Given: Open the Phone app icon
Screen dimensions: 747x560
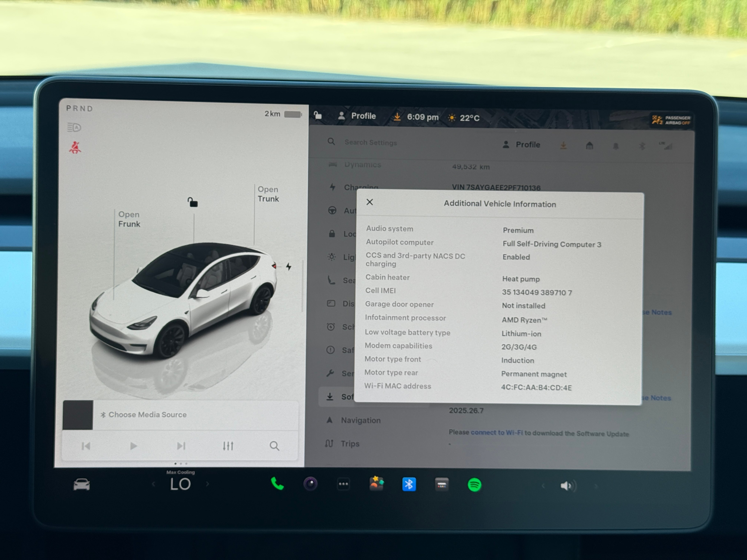Looking at the screenshot, I should tap(277, 484).
